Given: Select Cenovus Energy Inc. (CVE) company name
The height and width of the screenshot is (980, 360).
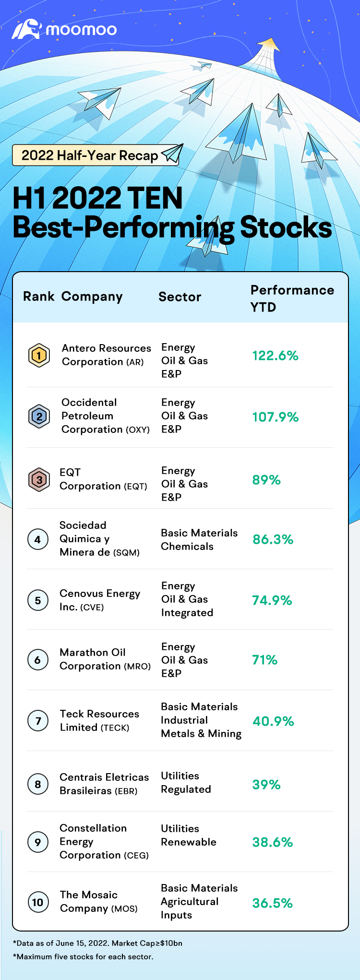Looking at the screenshot, I should pos(99,600).
